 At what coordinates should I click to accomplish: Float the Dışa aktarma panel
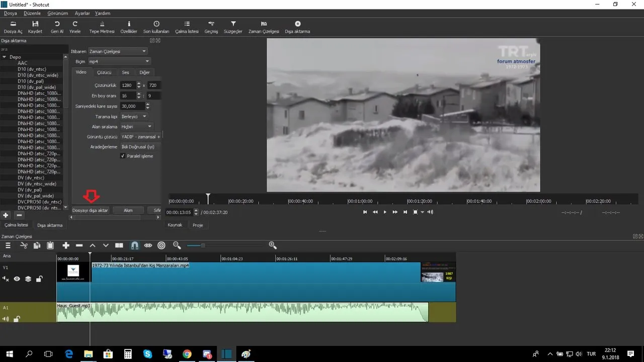152,41
